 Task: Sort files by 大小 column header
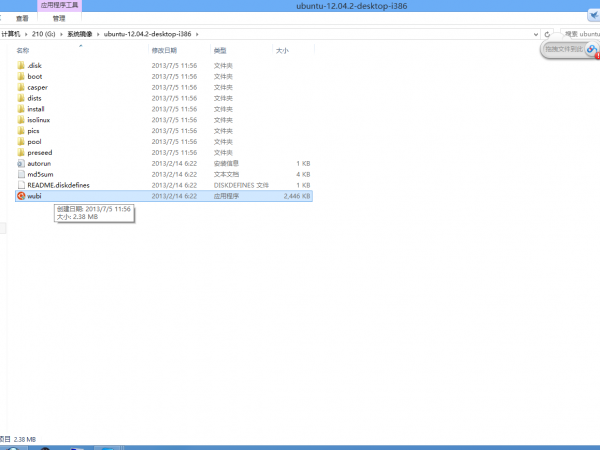click(281, 49)
